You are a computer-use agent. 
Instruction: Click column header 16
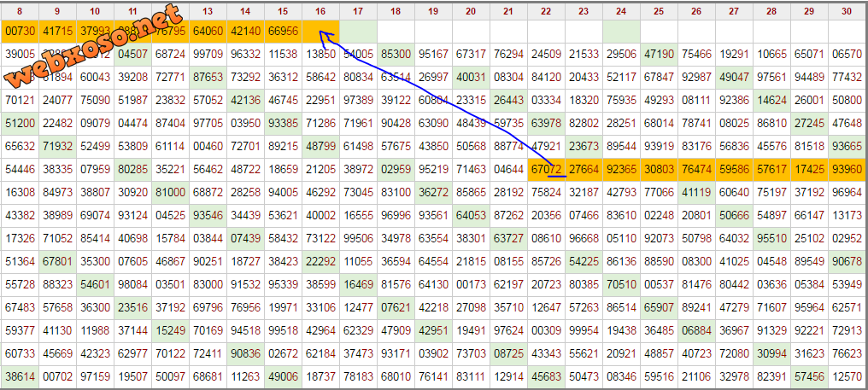pyautogui.click(x=320, y=11)
